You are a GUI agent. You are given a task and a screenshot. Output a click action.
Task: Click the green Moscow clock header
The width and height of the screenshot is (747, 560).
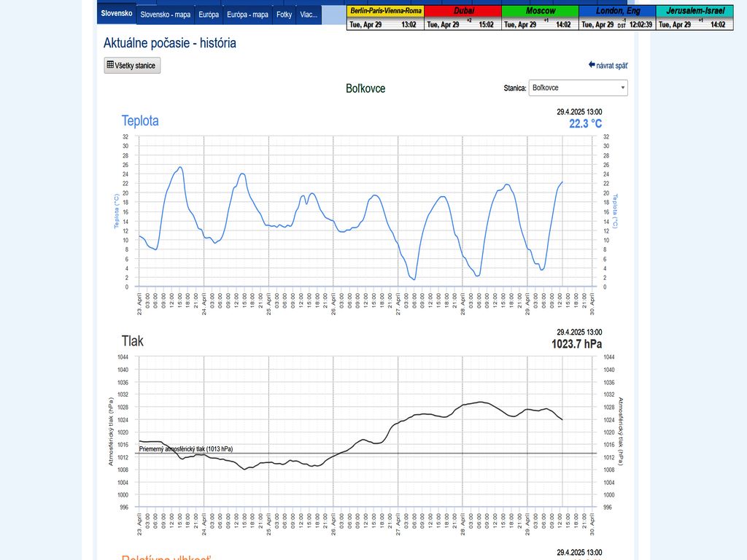tap(540, 11)
